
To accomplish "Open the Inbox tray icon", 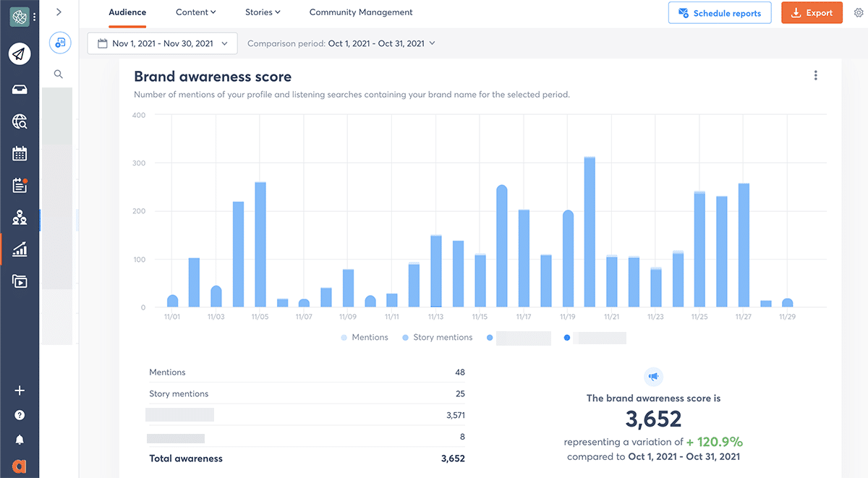I will pos(20,89).
